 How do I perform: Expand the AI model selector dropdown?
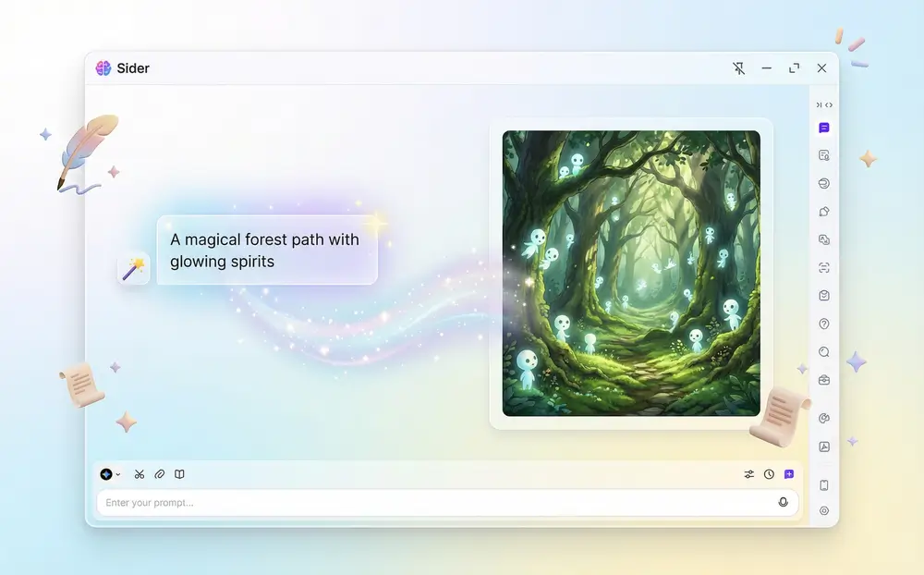110,474
